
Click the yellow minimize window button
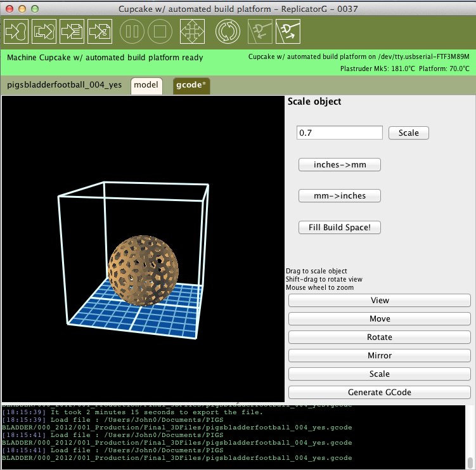click(x=22, y=9)
